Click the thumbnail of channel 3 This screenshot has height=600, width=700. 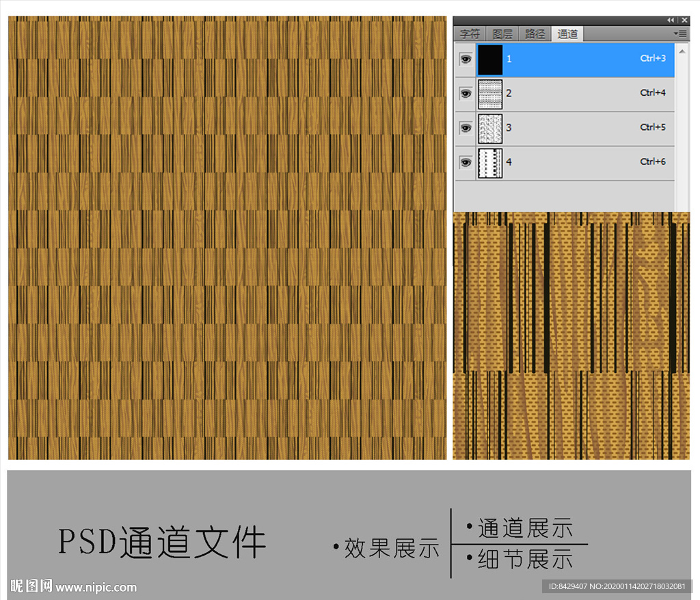[490, 129]
